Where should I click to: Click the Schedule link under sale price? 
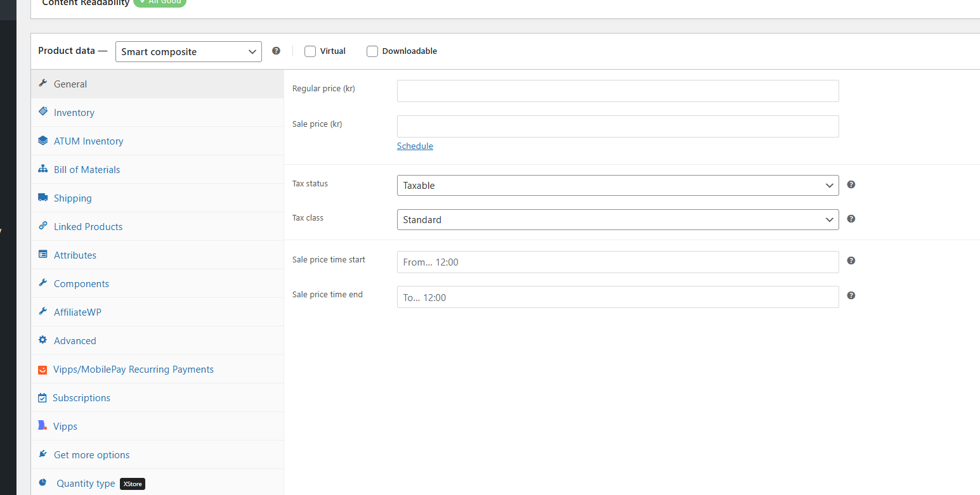(415, 146)
